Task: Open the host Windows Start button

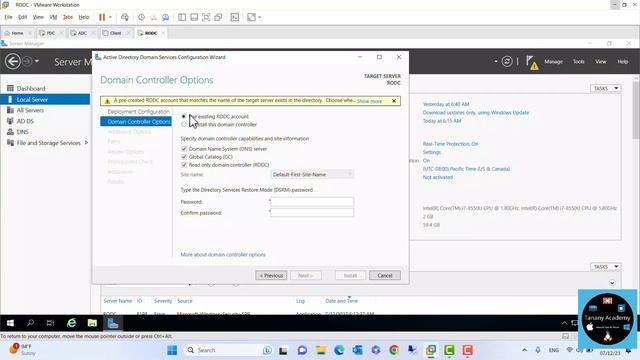Action: pyautogui.click(x=172, y=350)
